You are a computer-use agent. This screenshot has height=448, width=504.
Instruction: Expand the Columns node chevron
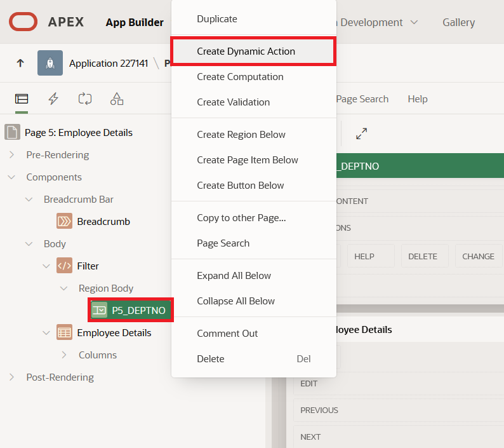(64, 355)
